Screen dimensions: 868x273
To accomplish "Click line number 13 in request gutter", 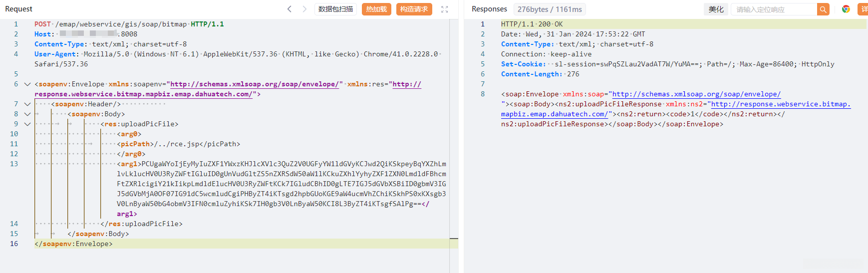I will pyautogui.click(x=14, y=164).
